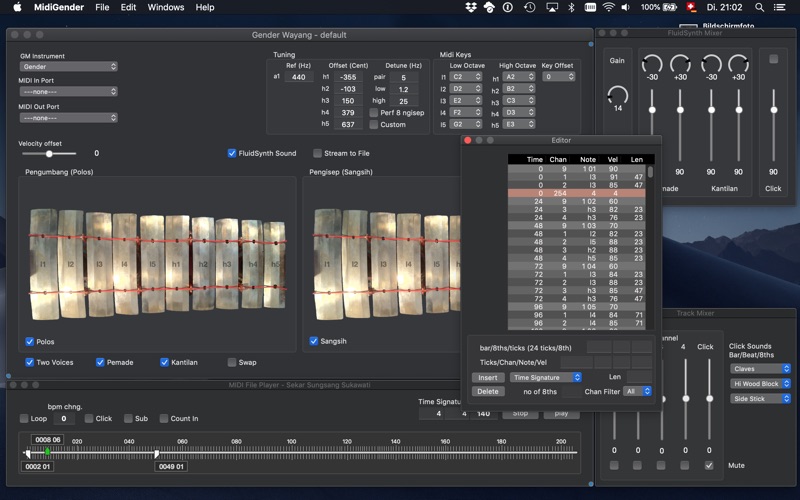Click the Click volume slider in FluidSynth Mixer
Screen dimensions: 800x500
pos(773,125)
